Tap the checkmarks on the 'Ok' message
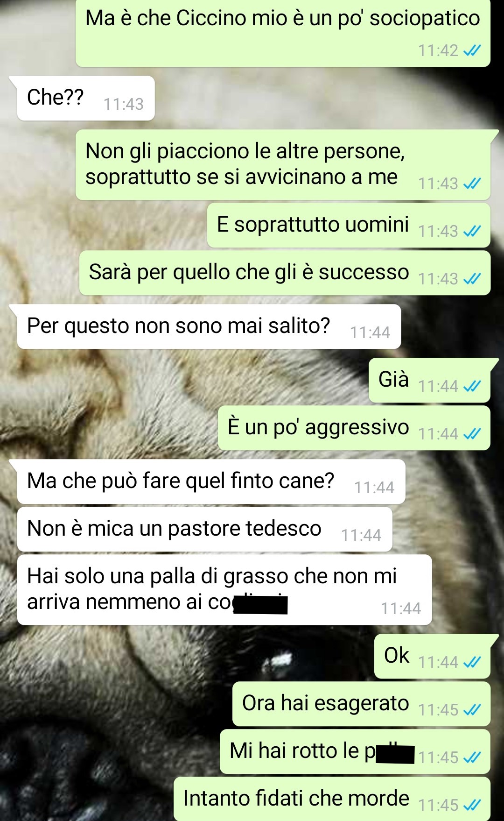The height and width of the screenshot is (821, 504). [x=472, y=662]
